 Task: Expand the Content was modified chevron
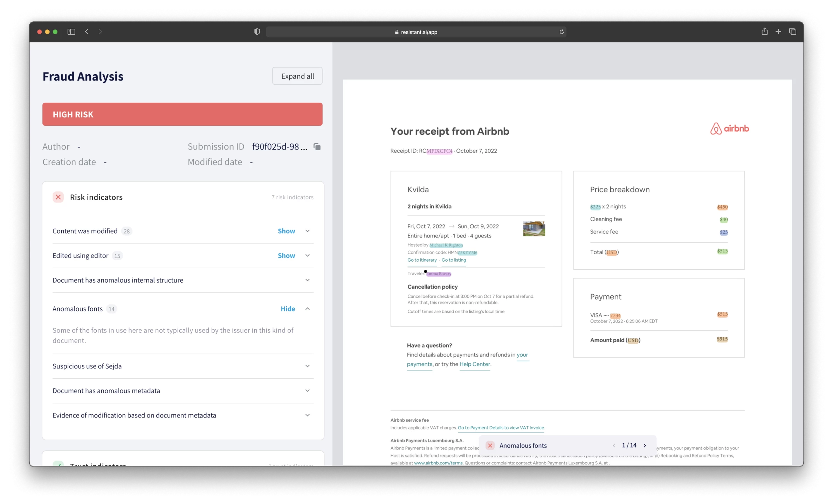click(x=308, y=231)
